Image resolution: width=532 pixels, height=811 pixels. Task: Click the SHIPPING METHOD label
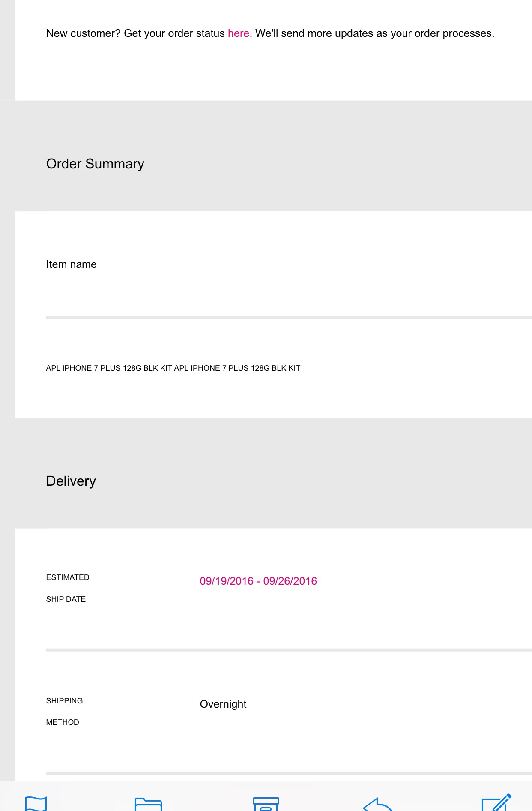click(x=64, y=712)
